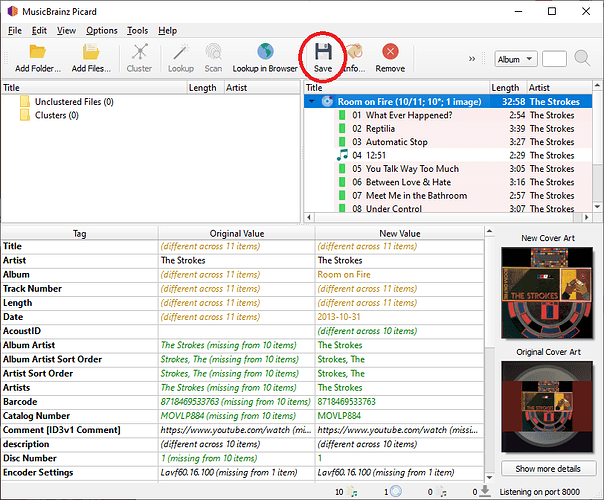Click the New Value column header

[399, 233]
